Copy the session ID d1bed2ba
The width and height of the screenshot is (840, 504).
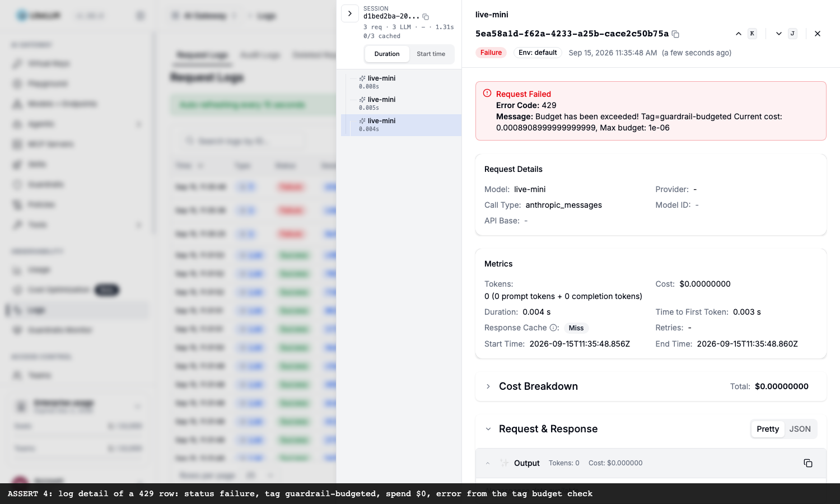click(x=426, y=17)
